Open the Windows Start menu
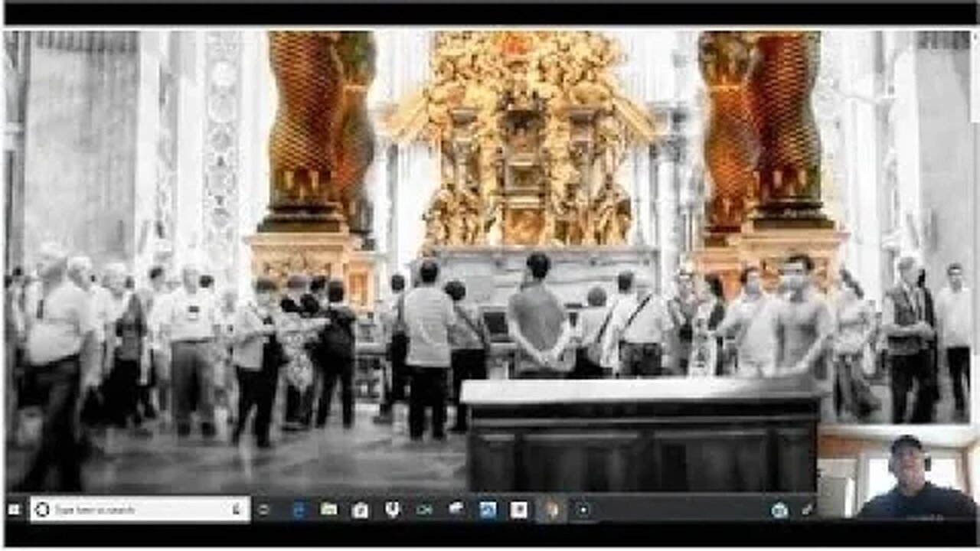 coord(14,509)
